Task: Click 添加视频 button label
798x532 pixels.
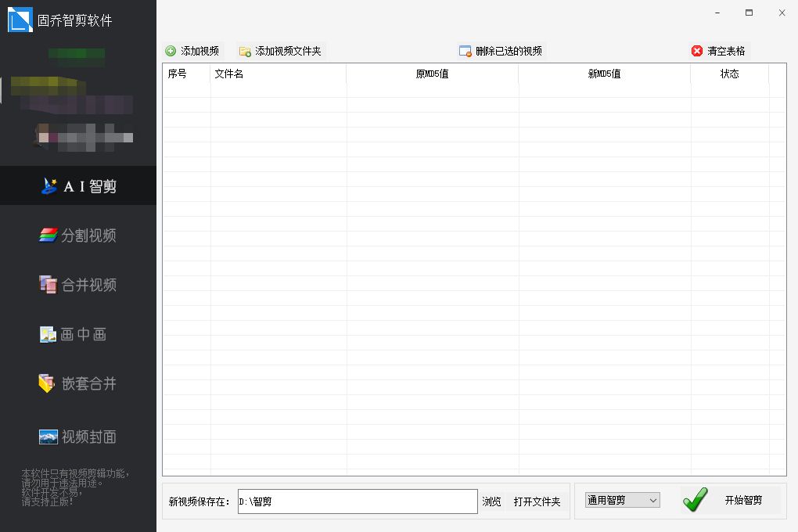Action: coord(200,51)
